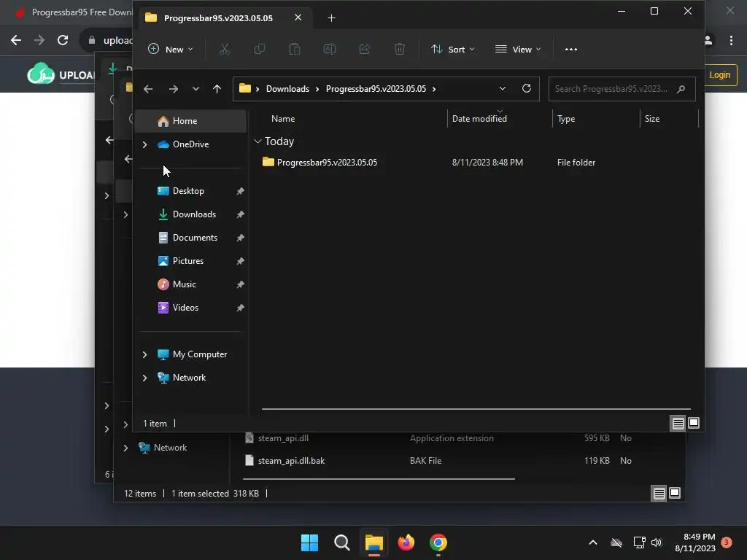
Task: Click the Copy icon in Explorer toolbar
Action: click(x=260, y=49)
